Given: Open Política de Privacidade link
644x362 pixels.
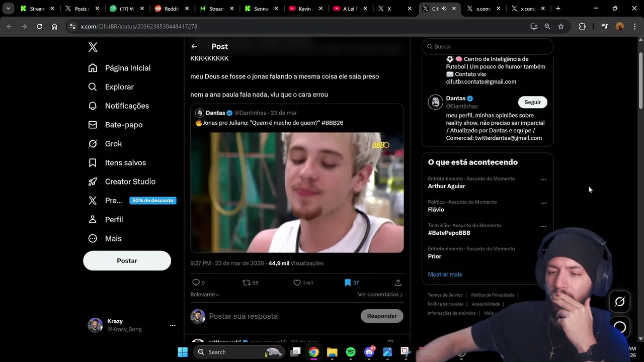Looking at the screenshot, I should click(x=493, y=295).
